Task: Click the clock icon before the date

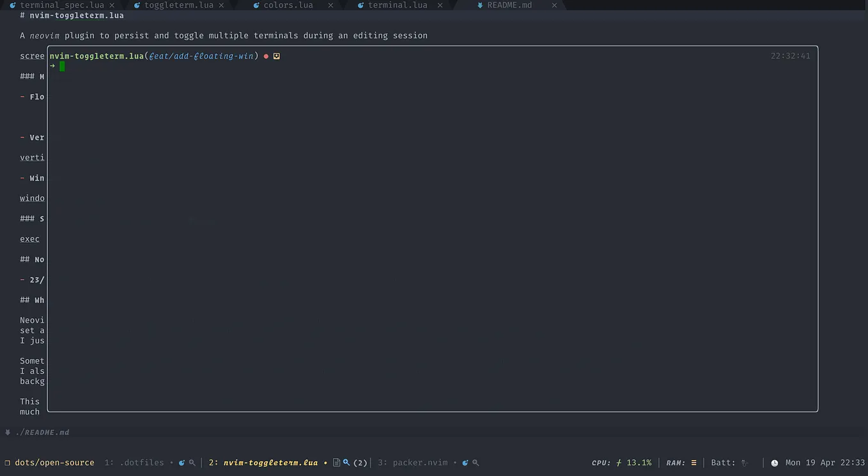Action: [x=775, y=462]
